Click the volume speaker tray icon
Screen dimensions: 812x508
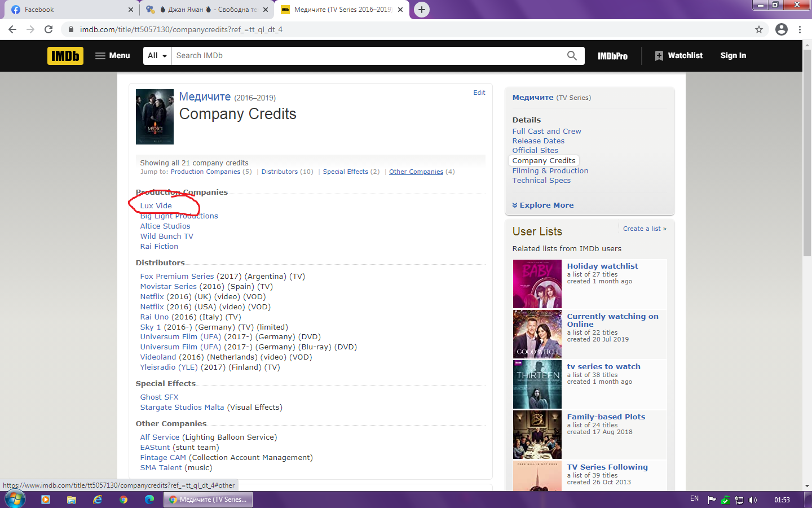point(752,500)
